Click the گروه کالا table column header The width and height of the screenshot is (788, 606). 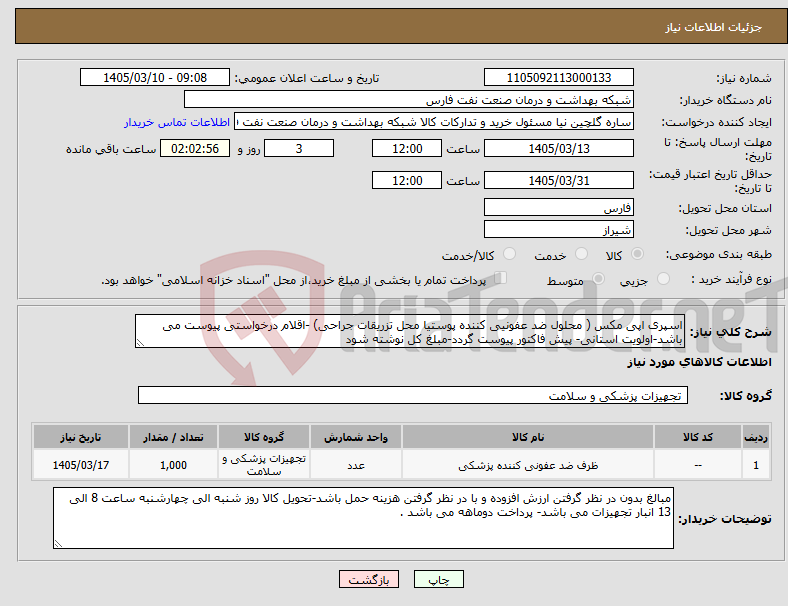point(264,437)
